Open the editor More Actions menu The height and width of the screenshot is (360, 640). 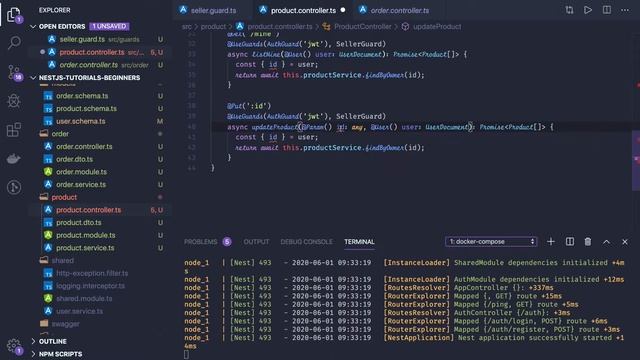(x=625, y=10)
